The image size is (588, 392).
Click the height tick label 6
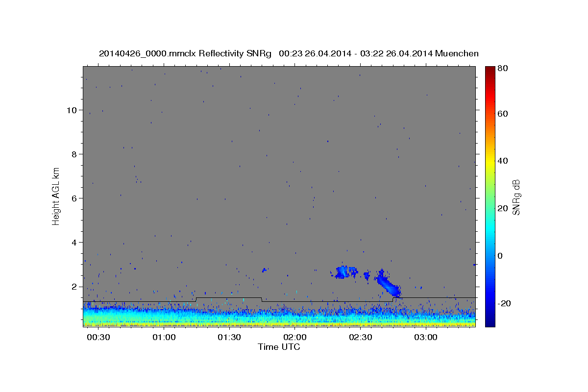[74, 198]
